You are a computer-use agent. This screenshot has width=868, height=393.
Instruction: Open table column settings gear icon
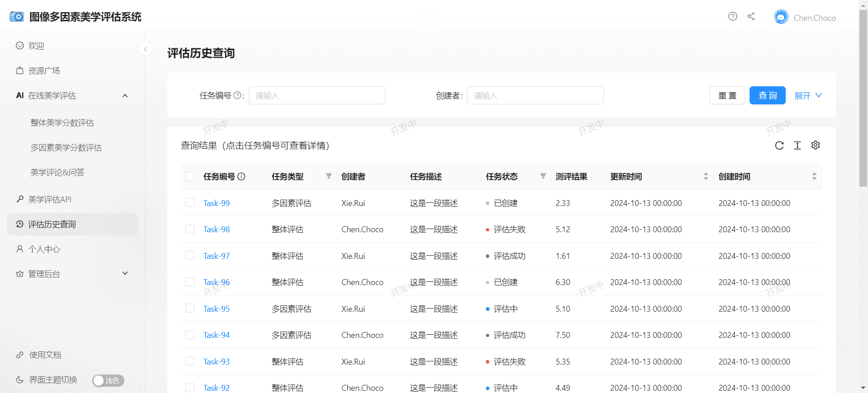pyautogui.click(x=815, y=145)
